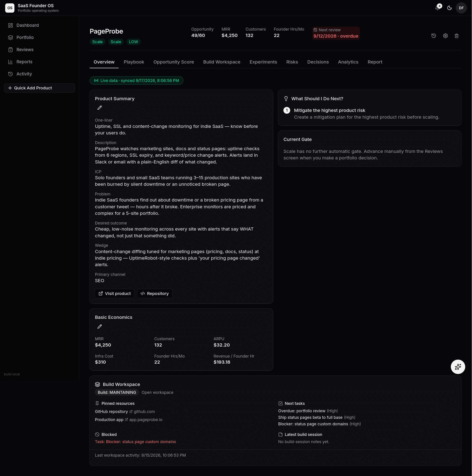Image resolution: width=472 pixels, height=476 pixels.
Task: Click the ARPU value $32.20
Action: coord(221,345)
